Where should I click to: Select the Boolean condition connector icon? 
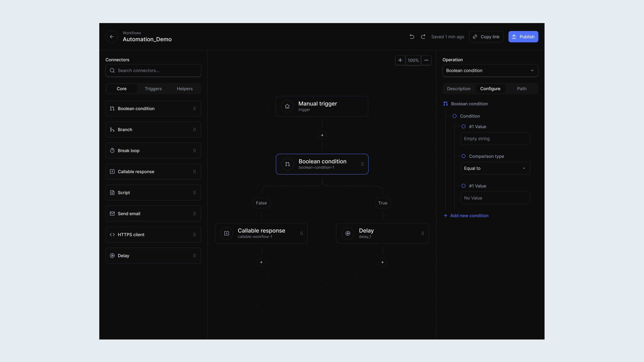click(x=112, y=109)
